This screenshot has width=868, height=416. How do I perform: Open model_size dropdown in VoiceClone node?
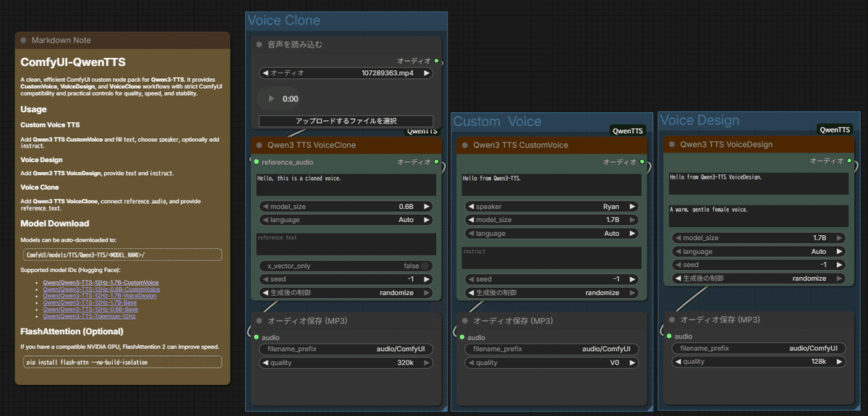[x=346, y=206]
